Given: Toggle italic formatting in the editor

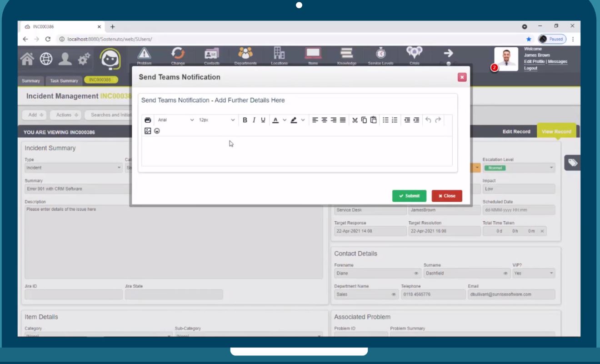Looking at the screenshot, I should pyautogui.click(x=254, y=120).
